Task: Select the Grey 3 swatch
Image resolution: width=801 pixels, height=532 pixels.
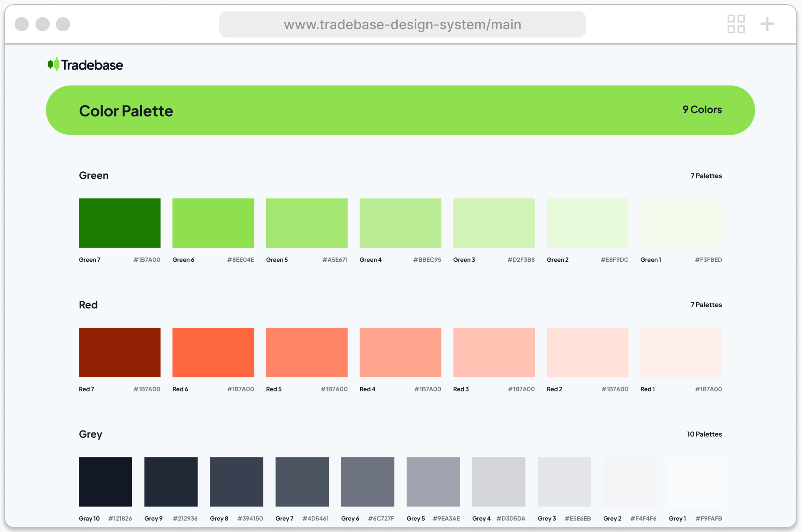Action: 564,482
